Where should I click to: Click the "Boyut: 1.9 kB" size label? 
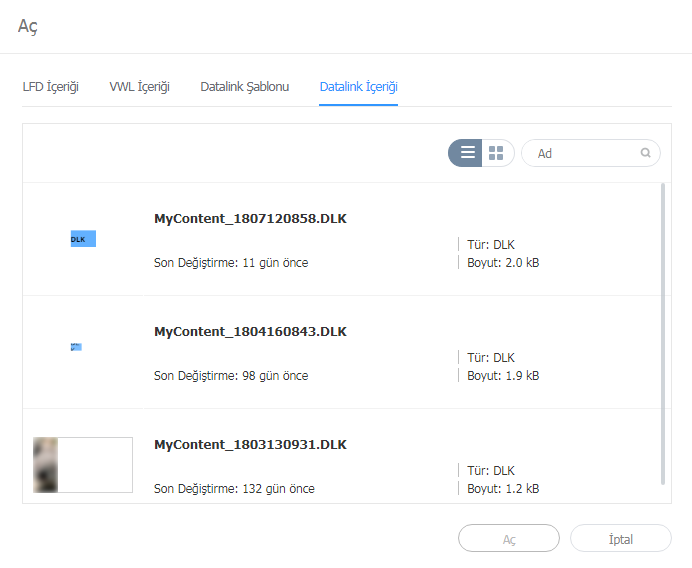pyautogui.click(x=502, y=376)
